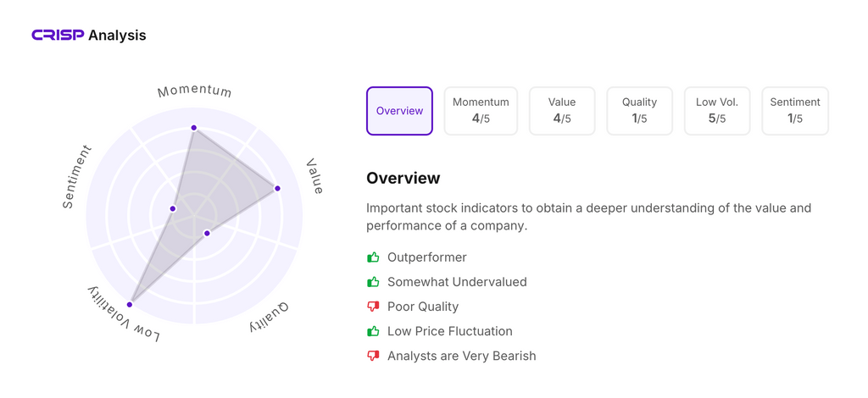Show the Quality 1/5 tab

pyautogui.click(x=639, y=111)
